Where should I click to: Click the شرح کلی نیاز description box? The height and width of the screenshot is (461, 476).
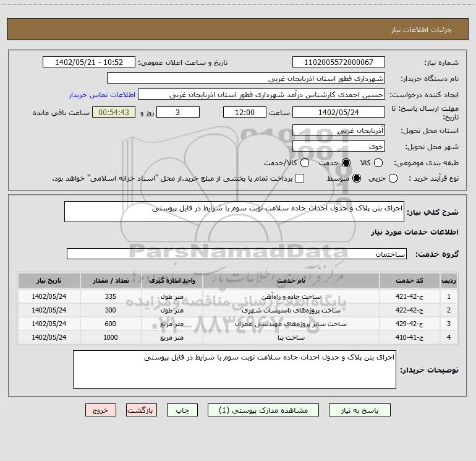click(234, 212)
